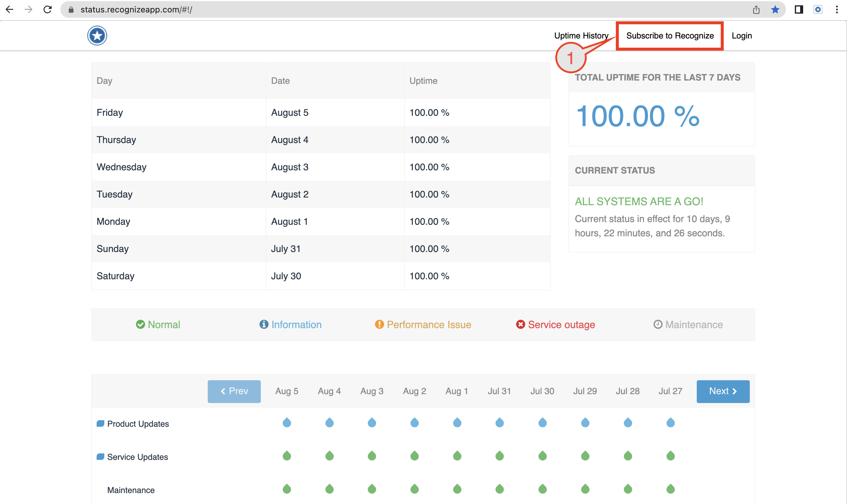This screenshot has width=847, height=504.
Task: Reload the status page
Action: [x=48, y=9]
